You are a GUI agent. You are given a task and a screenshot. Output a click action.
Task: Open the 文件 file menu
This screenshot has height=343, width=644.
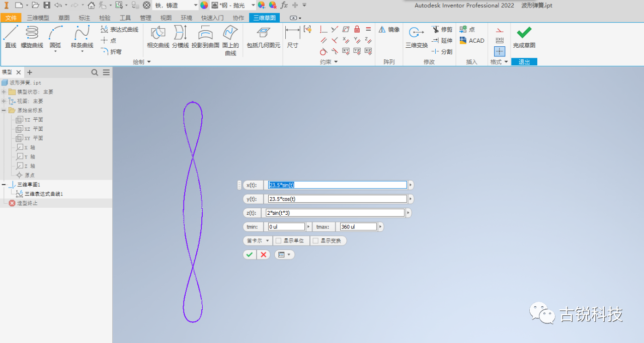11,18
